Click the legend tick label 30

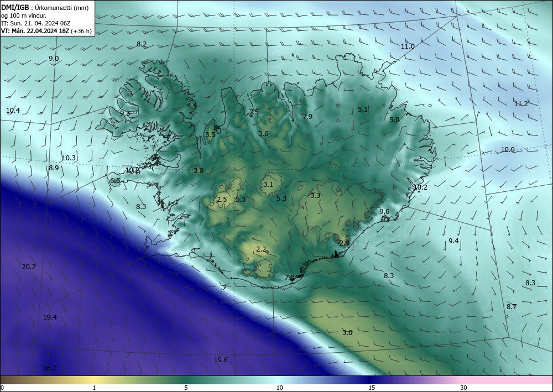coord(463,388)
